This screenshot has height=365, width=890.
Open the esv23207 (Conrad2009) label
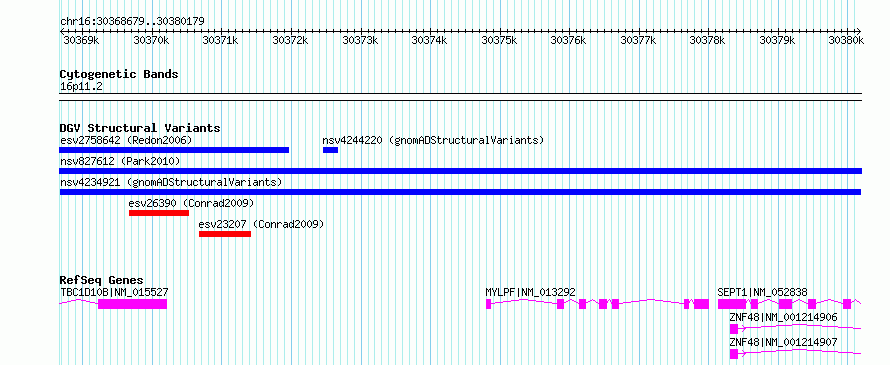[x=261, y=224]
